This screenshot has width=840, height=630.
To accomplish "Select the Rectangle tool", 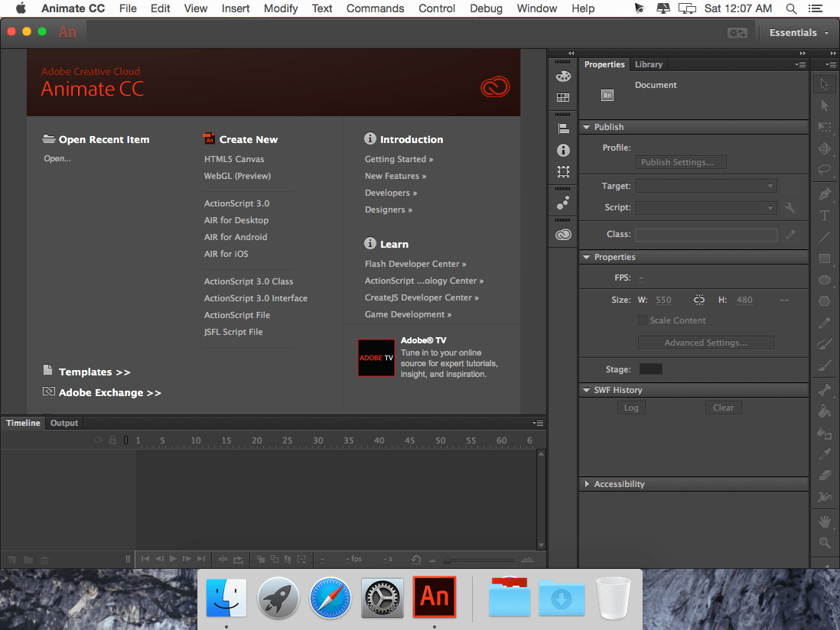I will (825, 258).
